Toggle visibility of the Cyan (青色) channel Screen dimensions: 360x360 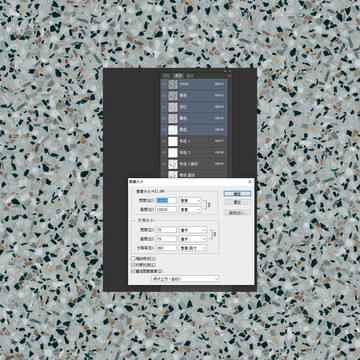coord(164,96)
